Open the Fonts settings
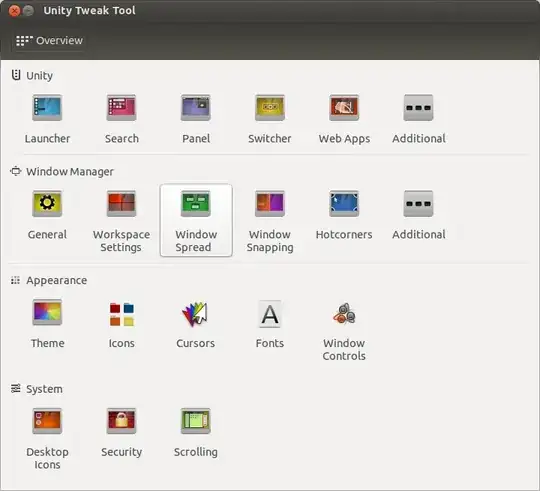This screenshot has width=540, height=491. click(x=270, y=324)
